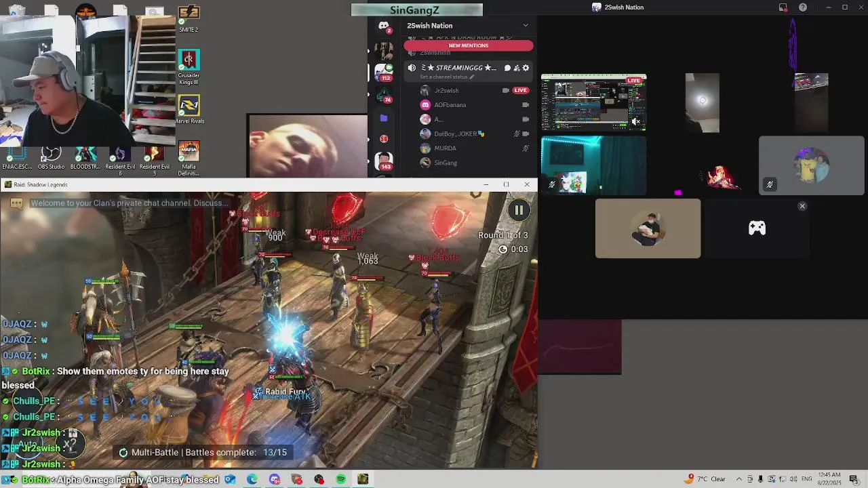Click the Multi-Battle battles complete status
This screenshot has width=868, height=488.
(x=203, y=452)
